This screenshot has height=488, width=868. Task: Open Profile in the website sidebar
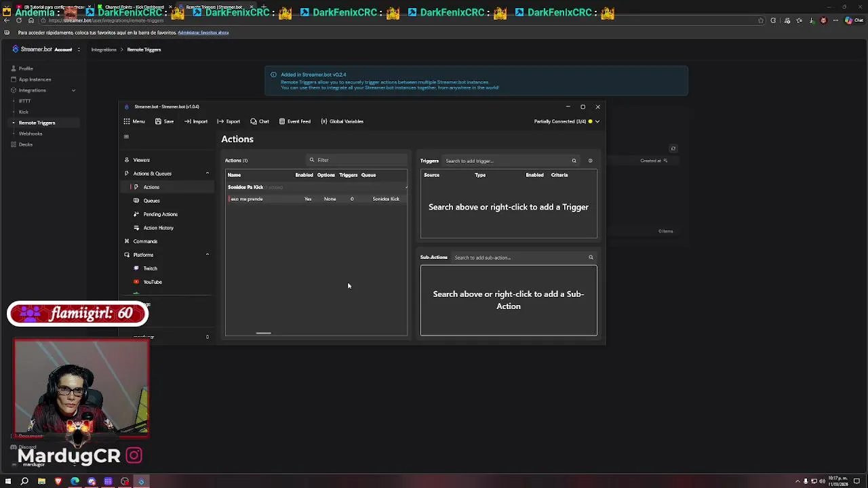click(x=26, y=68)
